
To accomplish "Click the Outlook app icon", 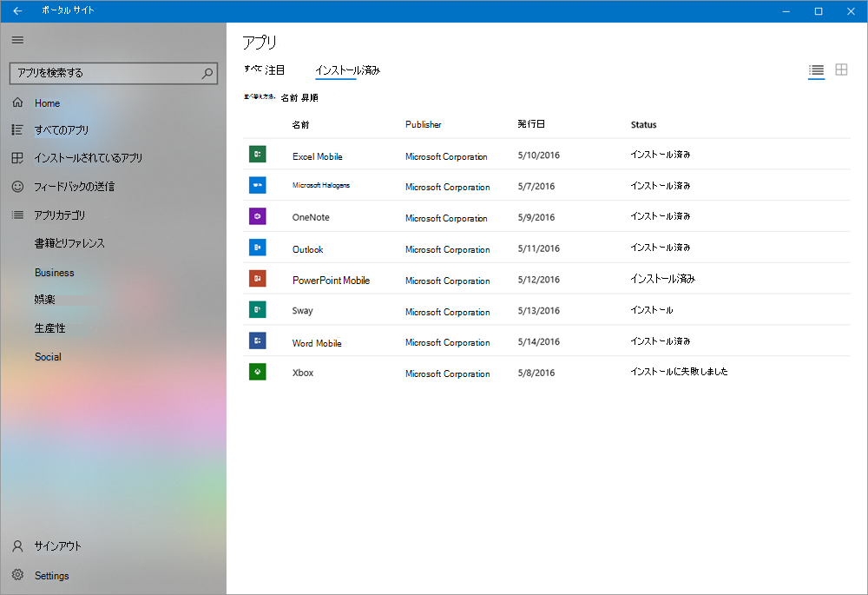I will point(258,247).
